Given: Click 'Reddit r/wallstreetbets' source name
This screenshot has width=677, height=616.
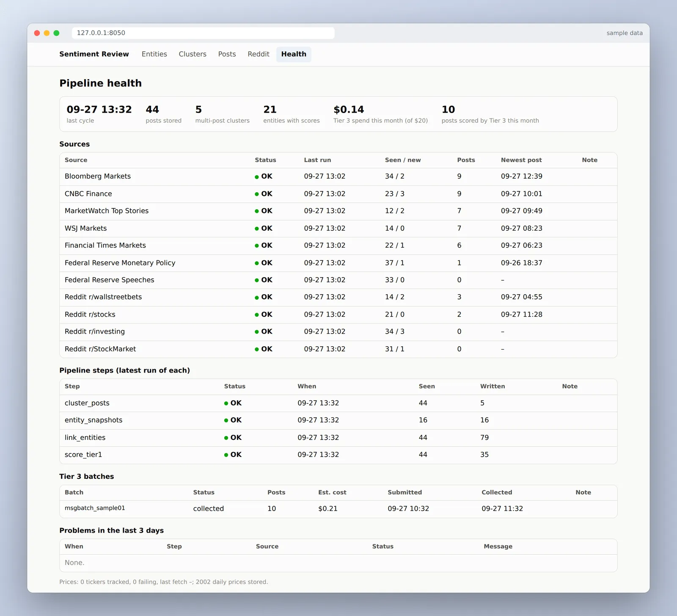Looking at the screenshot, I should [x=103, y=297].
